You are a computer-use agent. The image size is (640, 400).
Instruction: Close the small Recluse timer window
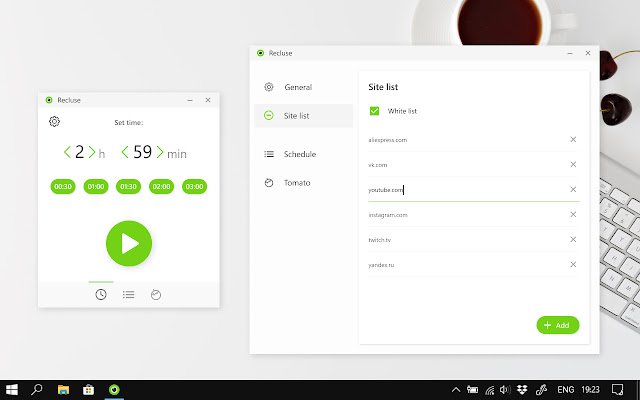208,100
